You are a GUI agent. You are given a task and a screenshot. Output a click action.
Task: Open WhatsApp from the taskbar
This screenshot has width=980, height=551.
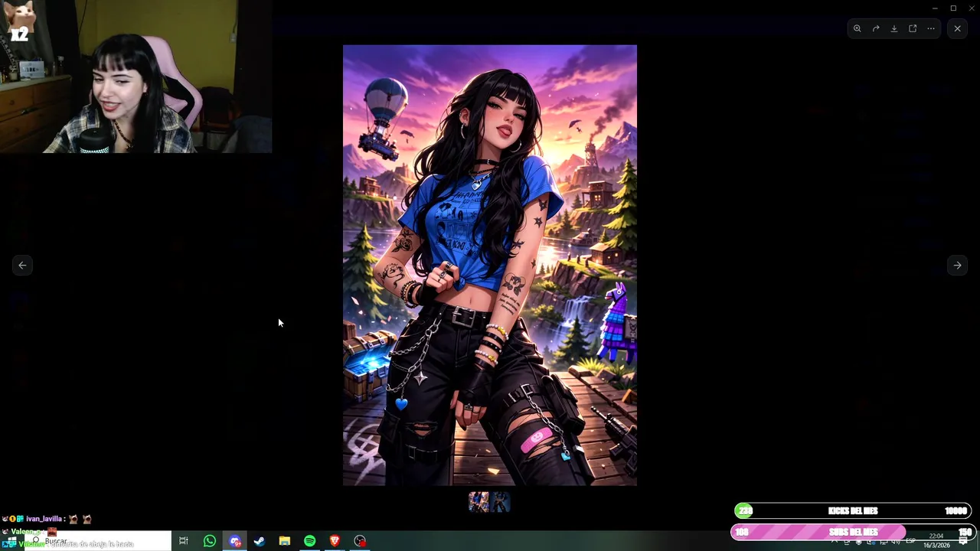click(209, 541)
